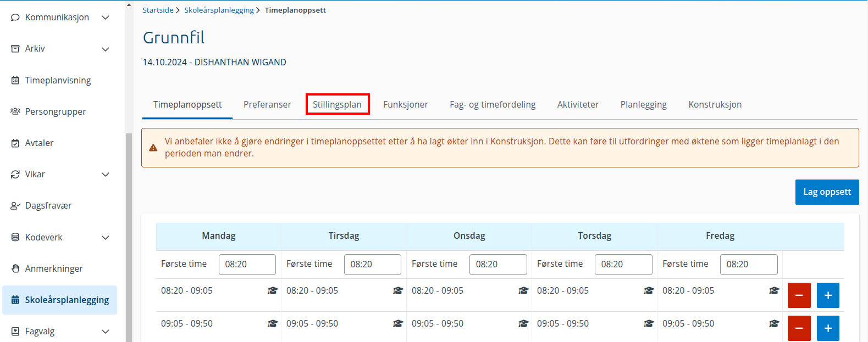Click the Grunnfil page heading
Viewport: 868px width, 342px height.
tap(174, 37)
